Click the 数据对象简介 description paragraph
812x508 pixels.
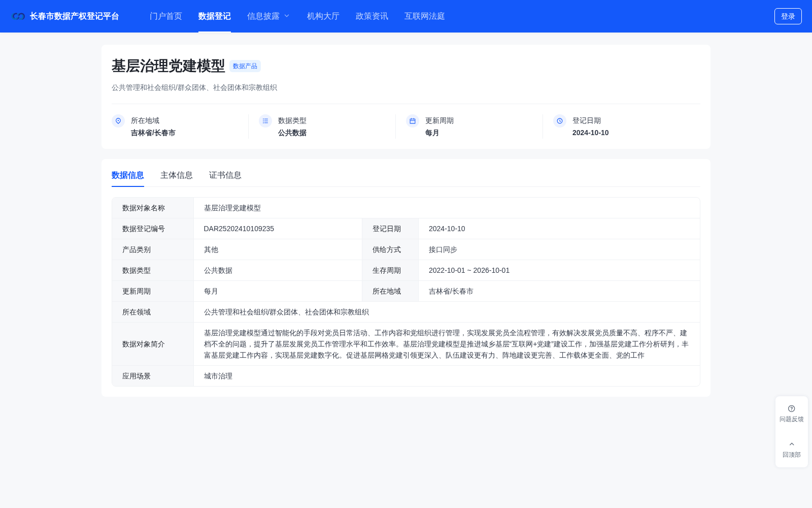[447, 344]
